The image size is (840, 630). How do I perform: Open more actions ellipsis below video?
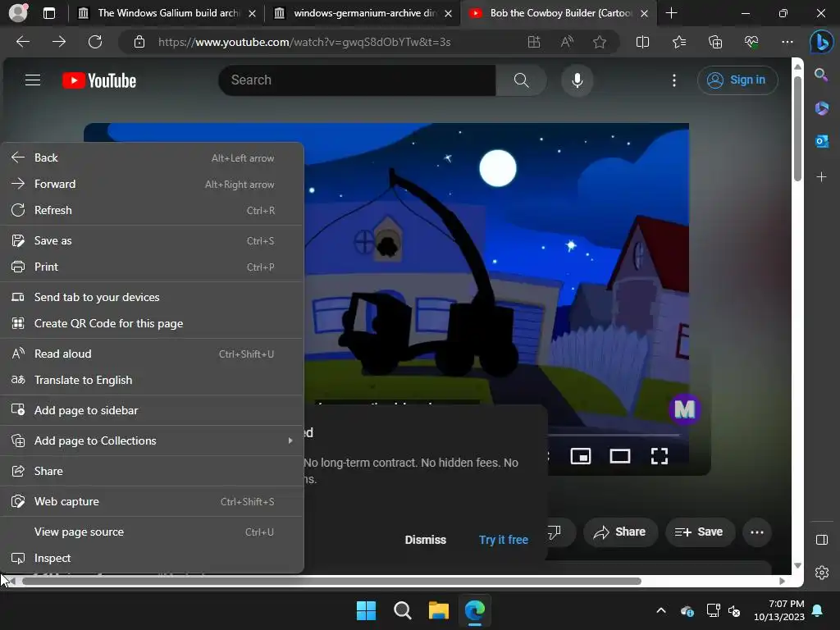pos(757,532)
